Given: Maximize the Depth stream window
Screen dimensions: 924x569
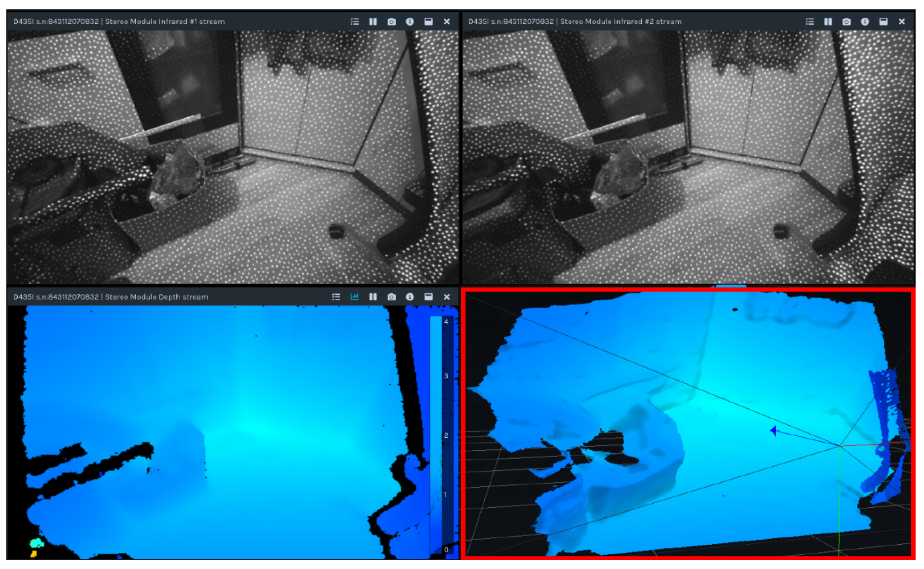Looking at the screenshot, I should pyautogui.click(x=428, y=297).
